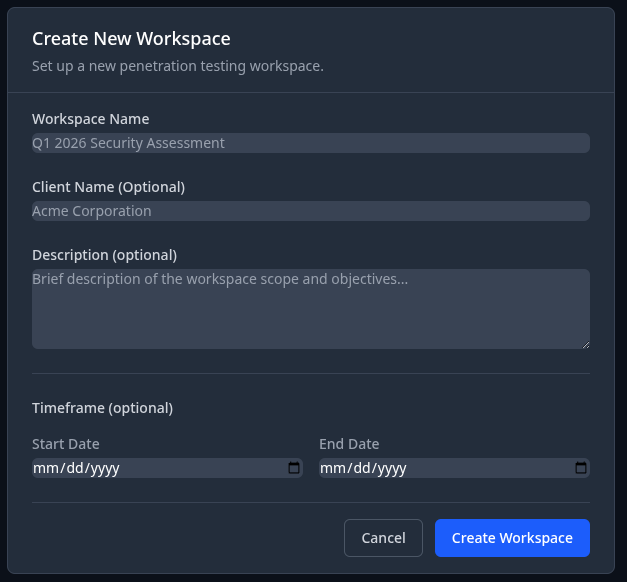Grab the Description textarea resize handle
627x582 pixels.
(x=586, y=345)
